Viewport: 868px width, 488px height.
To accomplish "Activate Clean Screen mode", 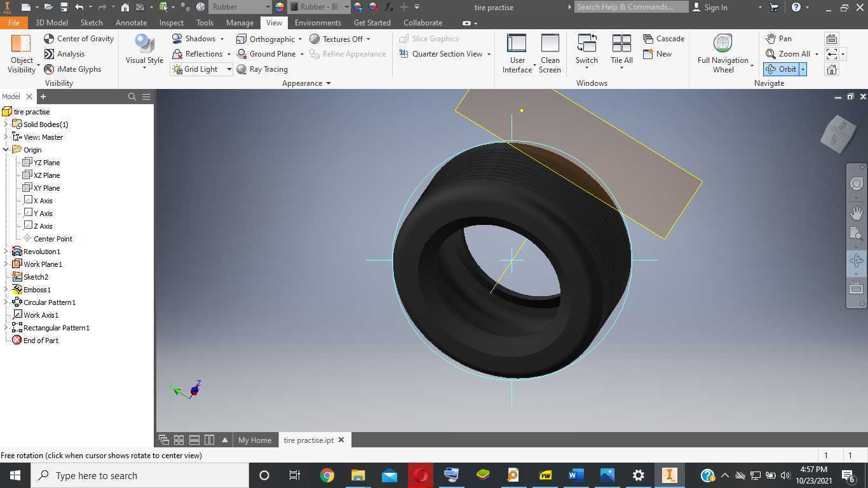I will point(550,55).
